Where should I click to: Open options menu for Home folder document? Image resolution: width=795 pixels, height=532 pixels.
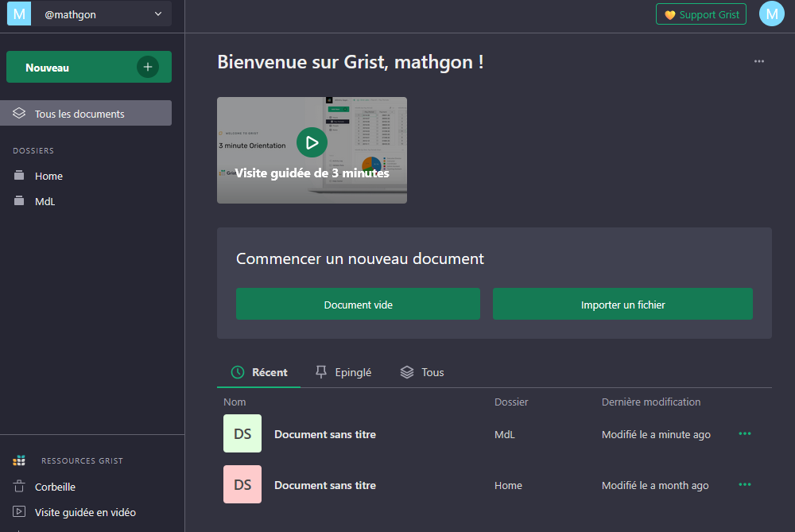745,485
